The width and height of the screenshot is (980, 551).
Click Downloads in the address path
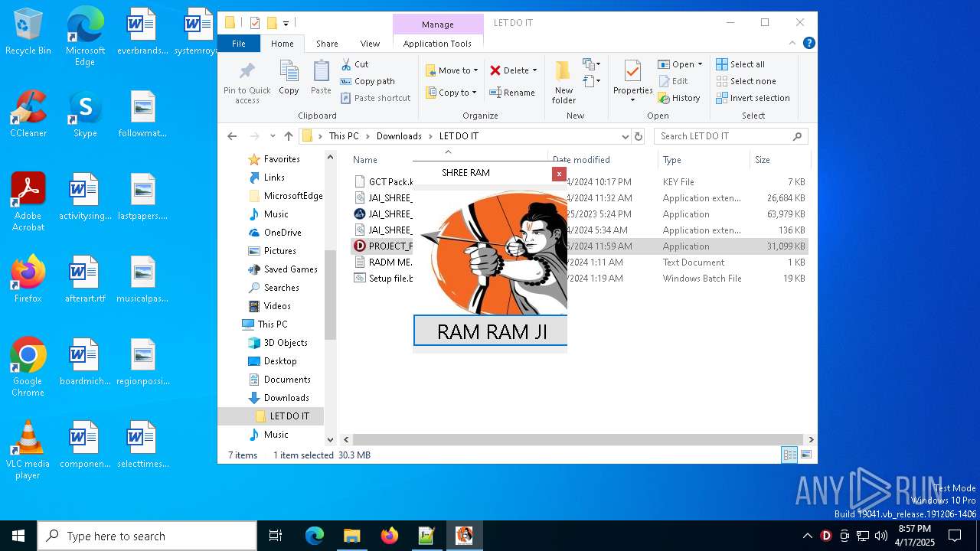(x=399, y=136)
